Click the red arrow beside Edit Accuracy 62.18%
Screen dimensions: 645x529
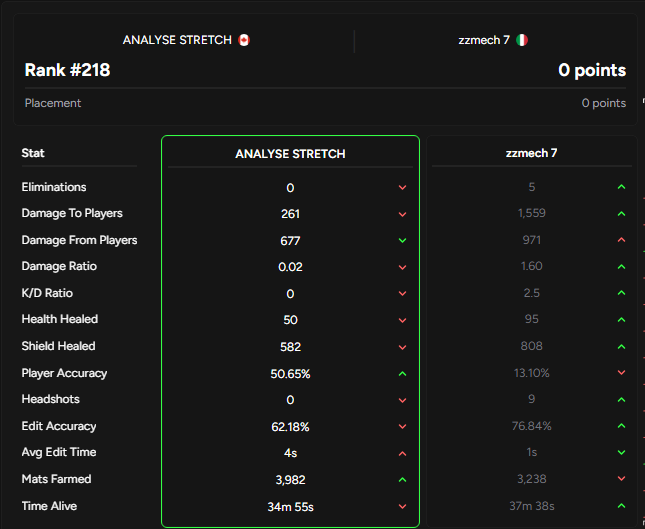click(x=402, y=427)
